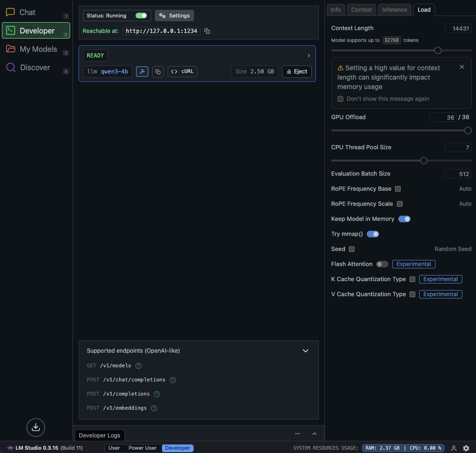Click the server URL http://127.0.0.1:1234
476x453 pixels.
(161, 31)
